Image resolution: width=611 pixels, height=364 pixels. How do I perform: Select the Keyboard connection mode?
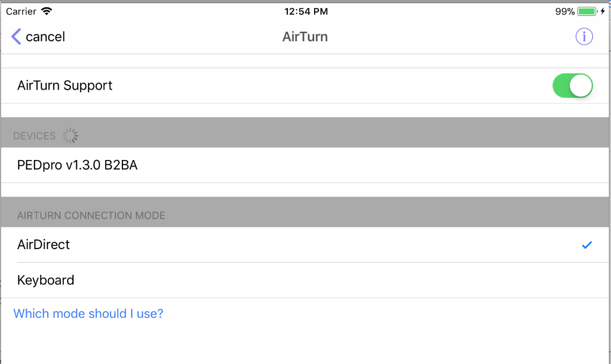coord(46,280)
